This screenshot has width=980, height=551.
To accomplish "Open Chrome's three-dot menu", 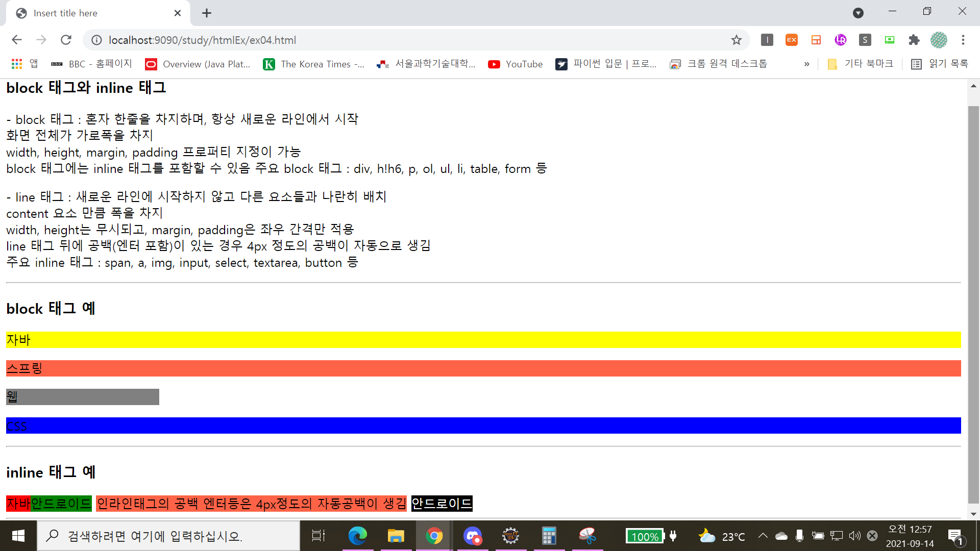I will tap(963, 40).
